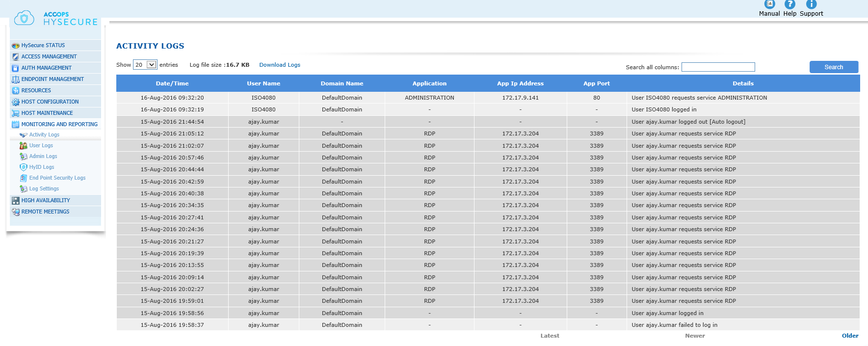Click the Resources icon
The image size is (868, 346).
[16, 91]
